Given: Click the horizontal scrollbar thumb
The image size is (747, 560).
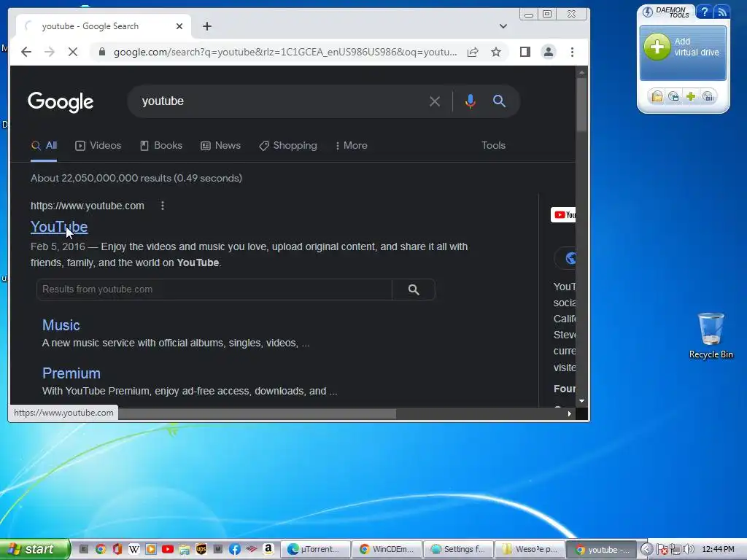Looking at the screenshot, I should coord(258,414).
